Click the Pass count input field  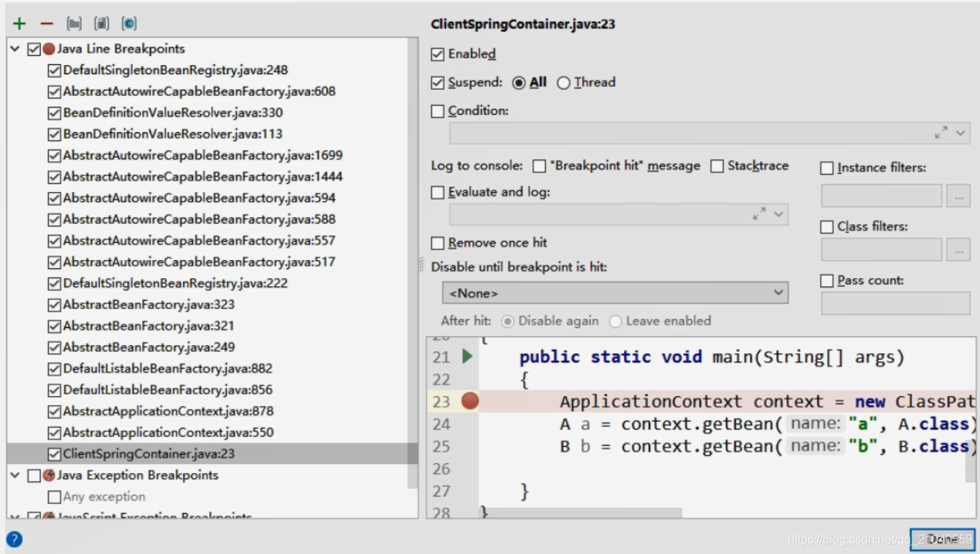[x=895, y=303]
